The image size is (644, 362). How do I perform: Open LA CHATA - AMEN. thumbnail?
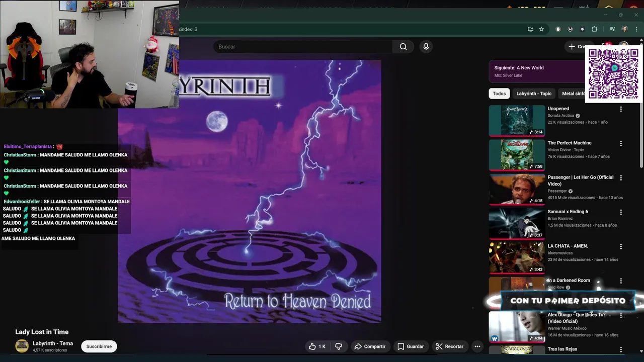coord(517,258)
